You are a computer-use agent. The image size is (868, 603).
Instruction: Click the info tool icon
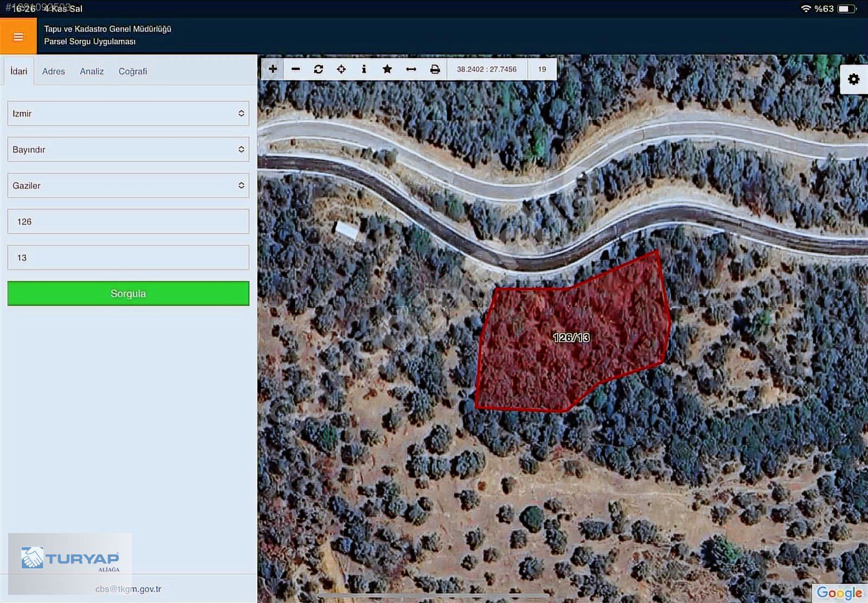point(364,69)
